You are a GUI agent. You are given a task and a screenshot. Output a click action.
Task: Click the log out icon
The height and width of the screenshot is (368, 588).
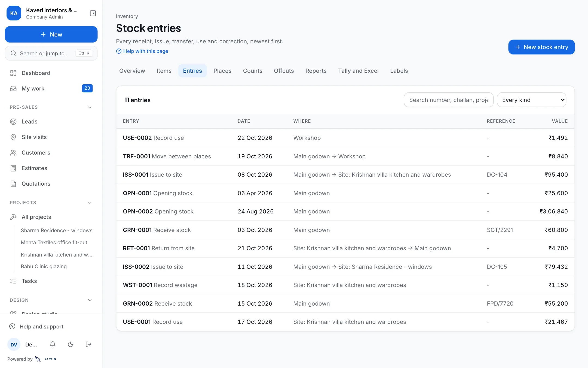pyautogui.click(x=88, y=344)
